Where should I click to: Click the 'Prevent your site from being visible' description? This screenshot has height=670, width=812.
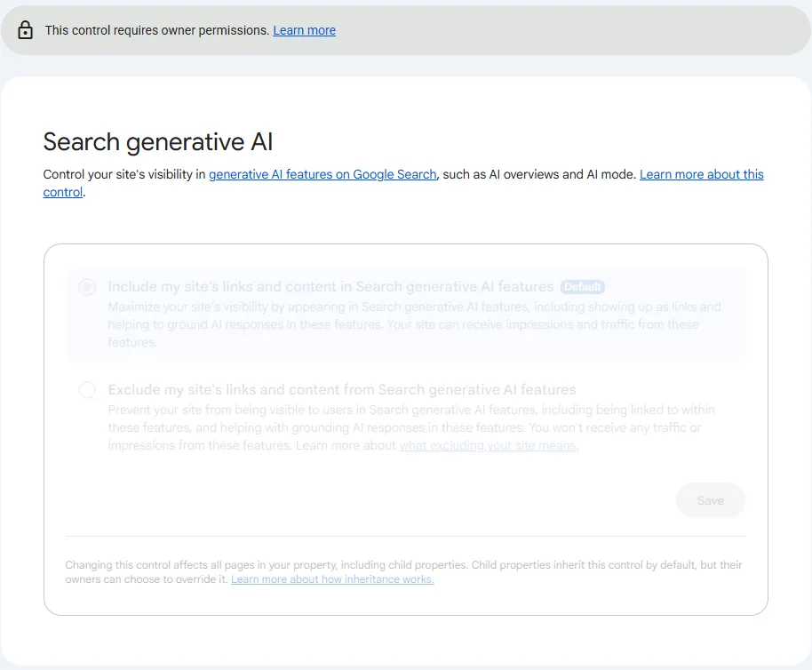(x=411, y=427)
